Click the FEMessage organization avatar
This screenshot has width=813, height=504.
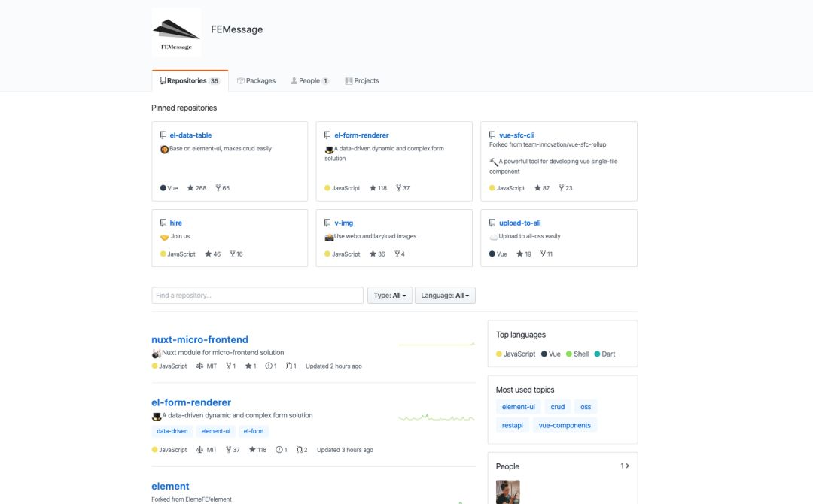tap(176, 32)
